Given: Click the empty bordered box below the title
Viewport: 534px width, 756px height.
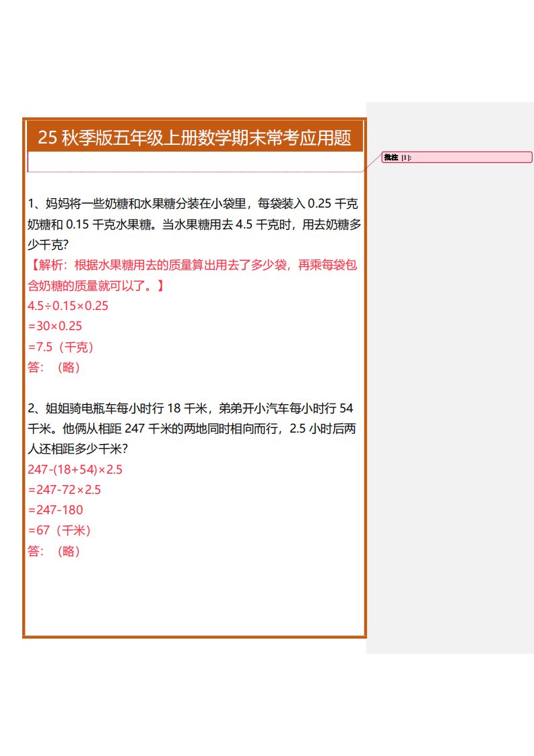Looking at the screenshot, I should tap(195, 162).
